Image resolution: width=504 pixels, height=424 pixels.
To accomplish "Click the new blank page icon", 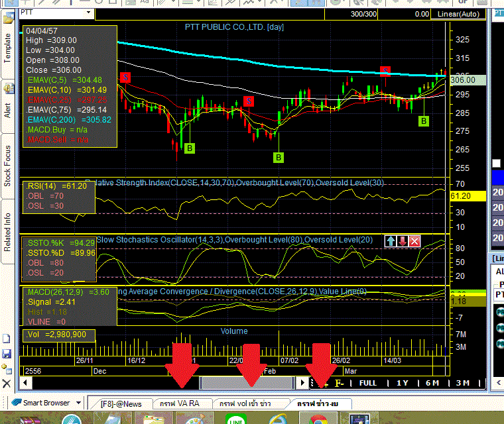I will click(x=7, y=339).
